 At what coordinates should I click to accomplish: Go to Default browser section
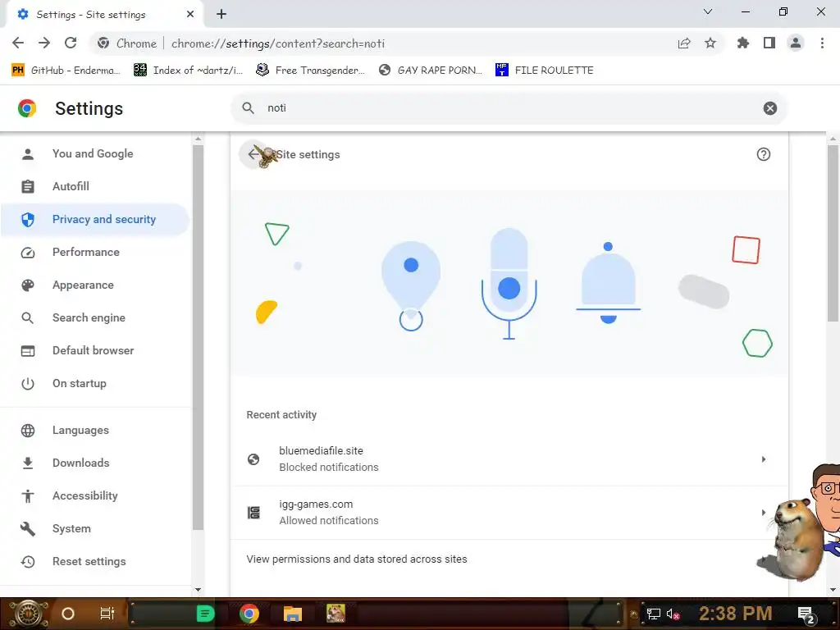[x=95, y=350]
